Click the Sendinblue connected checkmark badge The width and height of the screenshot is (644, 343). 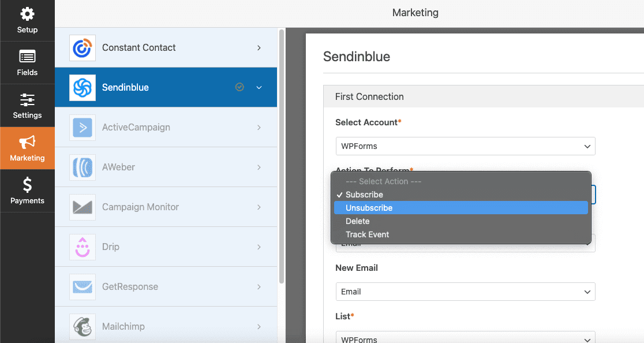point(239,87)
